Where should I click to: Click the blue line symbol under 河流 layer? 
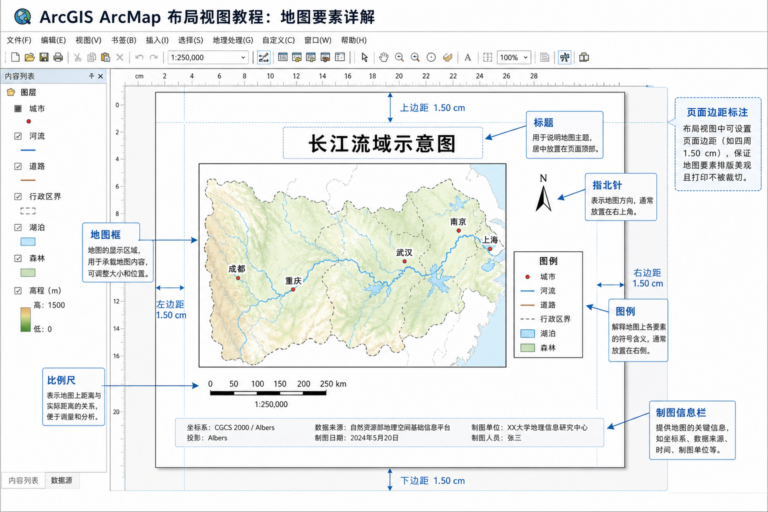[28, 150]
